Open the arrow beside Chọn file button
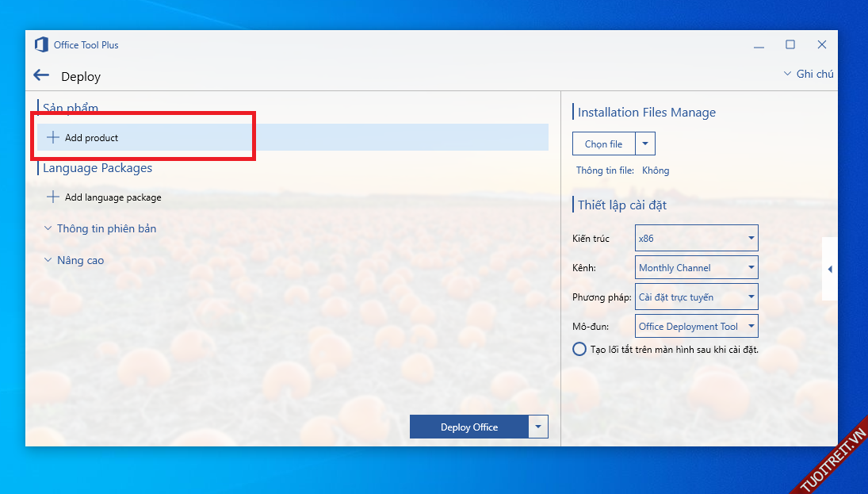 pyautogui.click(x=645, y=144)
